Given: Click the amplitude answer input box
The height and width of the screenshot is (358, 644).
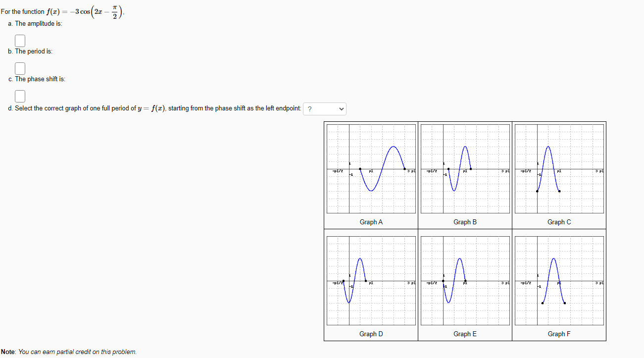Looking at the screenshot, I should 20,40.
